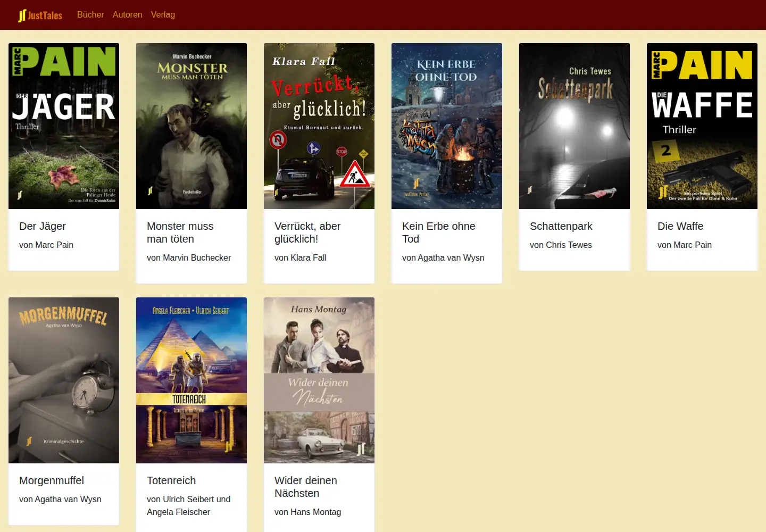Open the Verrückt, aber glücklich! cover
The height and width of the screenshot is (532, 766).
click(319, 126)
